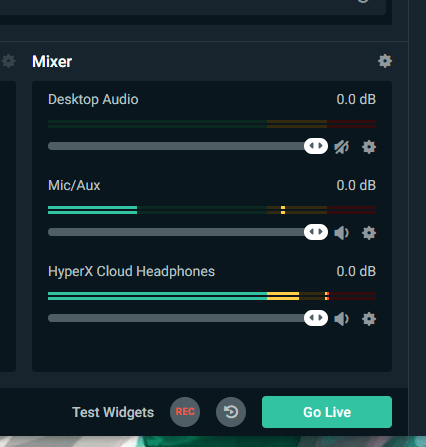This screenshot has height=447, width=426.
Task: Click HyperX Cloud Headphones volume slider handle
Action: (x=316, y=318)
